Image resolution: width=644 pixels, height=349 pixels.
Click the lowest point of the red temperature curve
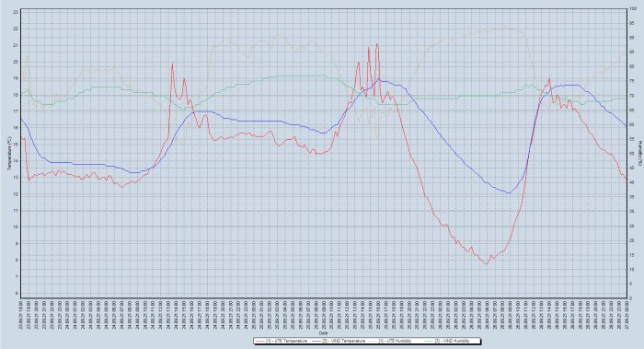487,264
